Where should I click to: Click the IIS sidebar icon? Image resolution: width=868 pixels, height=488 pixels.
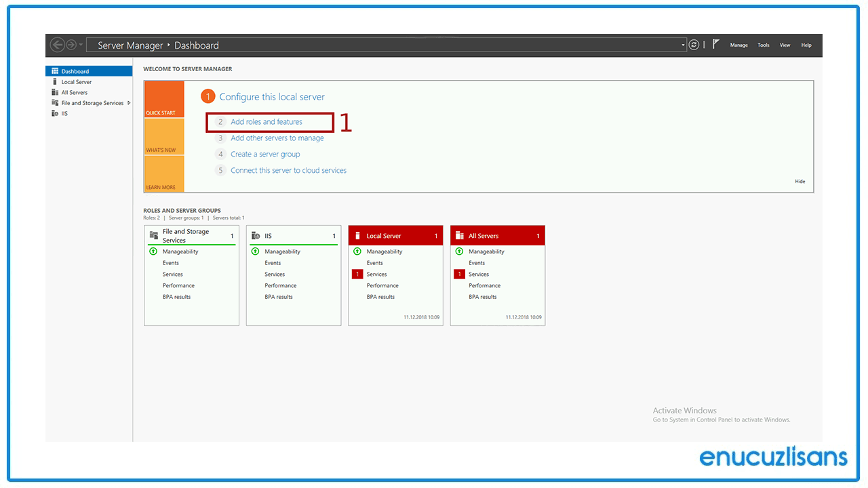55,113
